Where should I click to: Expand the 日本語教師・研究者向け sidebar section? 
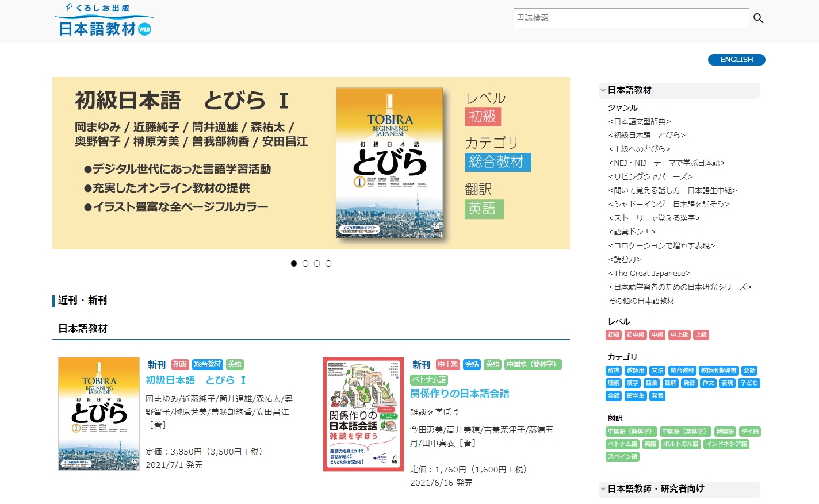tap(679, 489)
